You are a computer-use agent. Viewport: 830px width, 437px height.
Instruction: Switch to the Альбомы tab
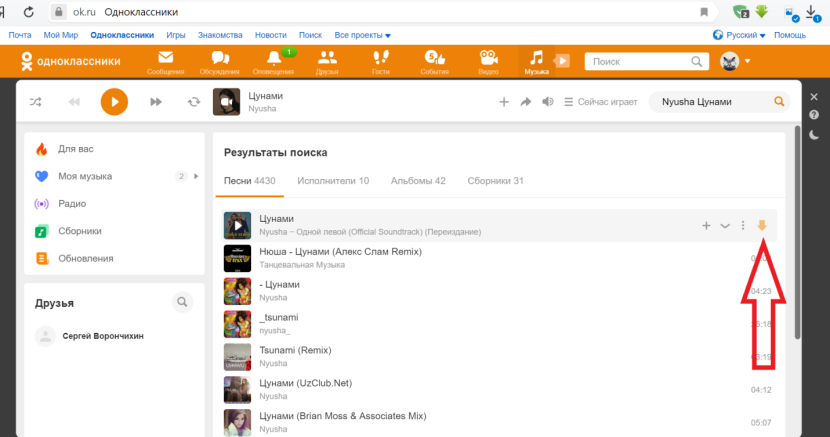tap(418, 181)
